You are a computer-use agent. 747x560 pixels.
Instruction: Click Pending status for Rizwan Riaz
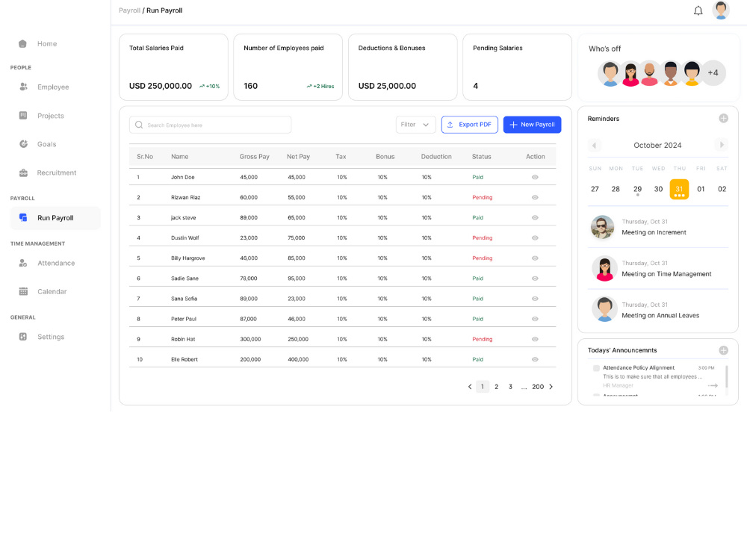(x=482, y=197)
